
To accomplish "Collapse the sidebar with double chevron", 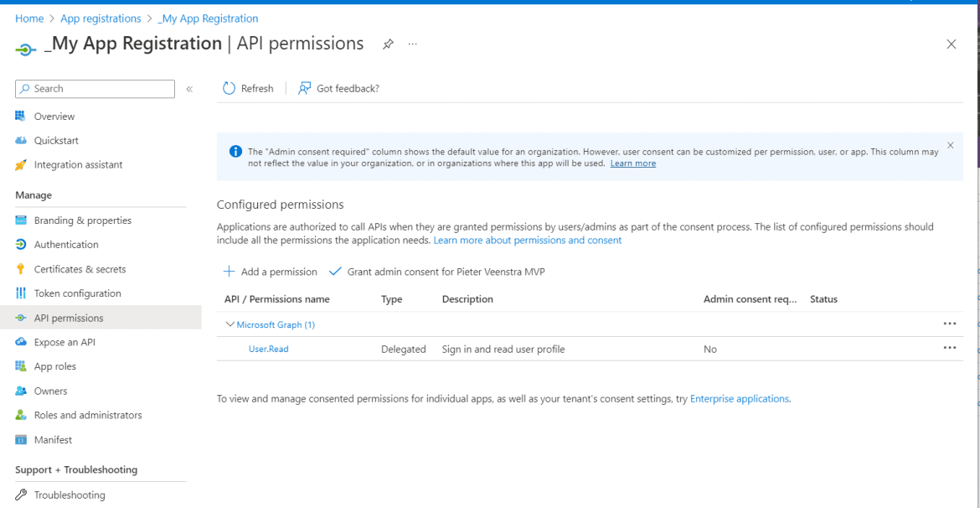I will coord(189,90).
